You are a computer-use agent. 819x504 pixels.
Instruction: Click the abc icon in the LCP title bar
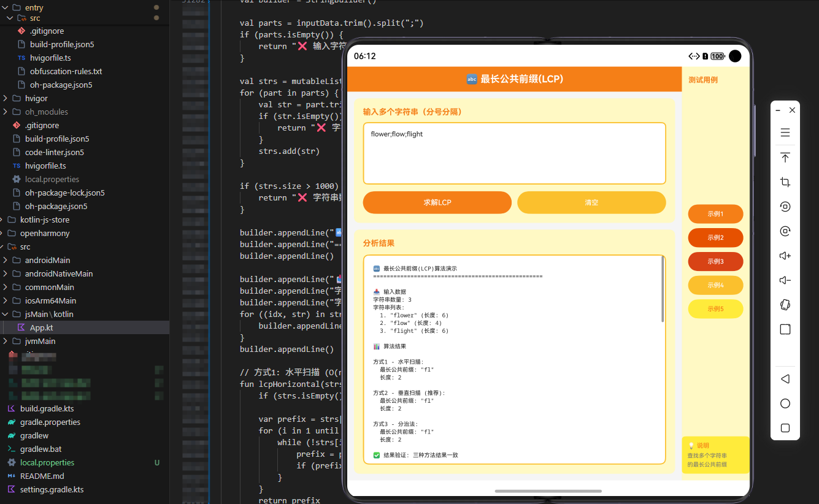coord(472,79)
